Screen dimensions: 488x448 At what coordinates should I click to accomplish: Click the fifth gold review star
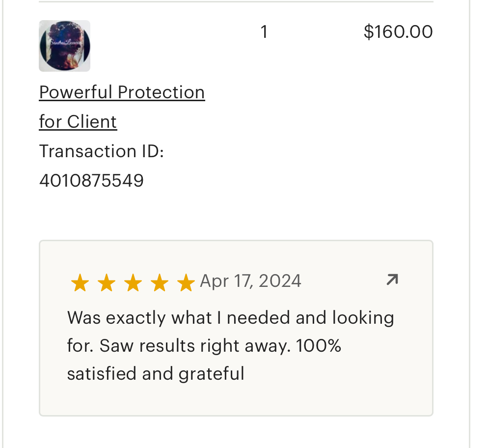[x=186, y=282]
